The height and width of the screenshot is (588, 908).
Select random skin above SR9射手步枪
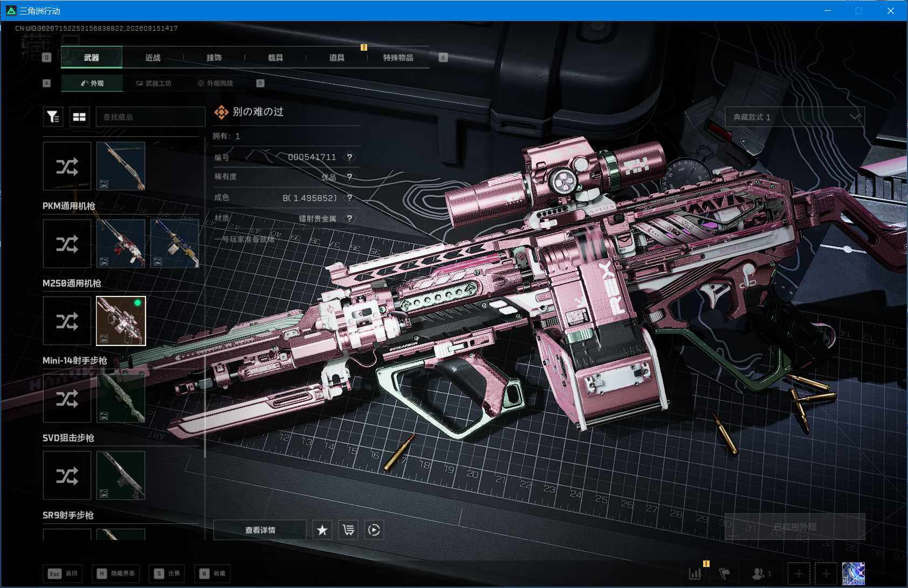[x=67, y=476]
